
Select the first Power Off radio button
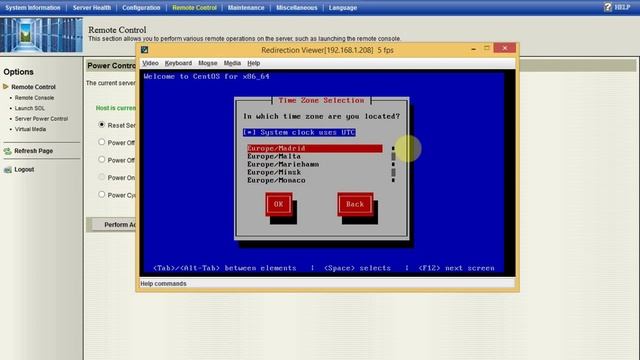tap(102, 142)
